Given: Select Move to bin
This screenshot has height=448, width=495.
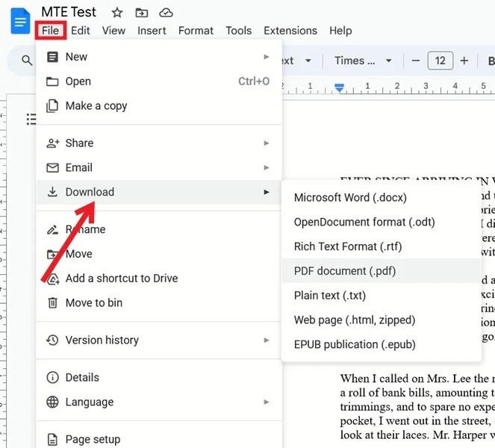Looking at the screenshot, I should coord(93,302).
